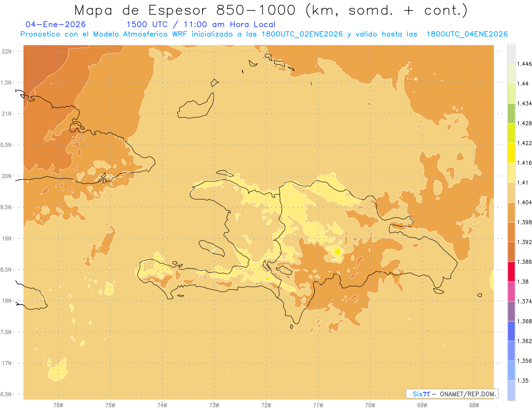Click the longitude label "71W"
This screenshot has width=532, height=411.
point(318,405)
